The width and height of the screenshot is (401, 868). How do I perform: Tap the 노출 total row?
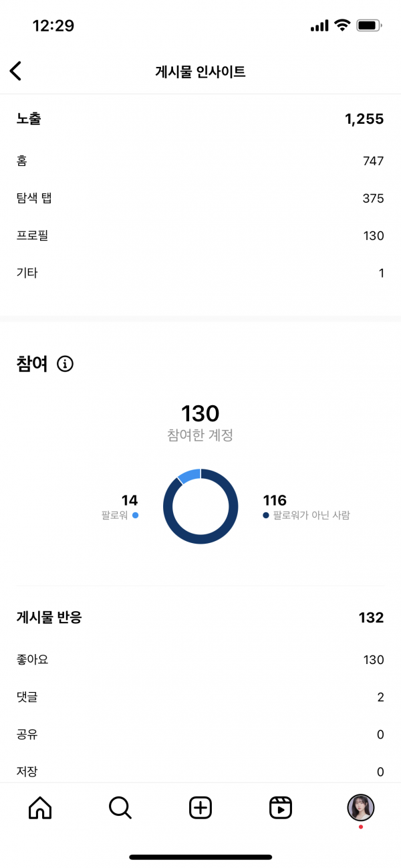(x=200, y=119)
